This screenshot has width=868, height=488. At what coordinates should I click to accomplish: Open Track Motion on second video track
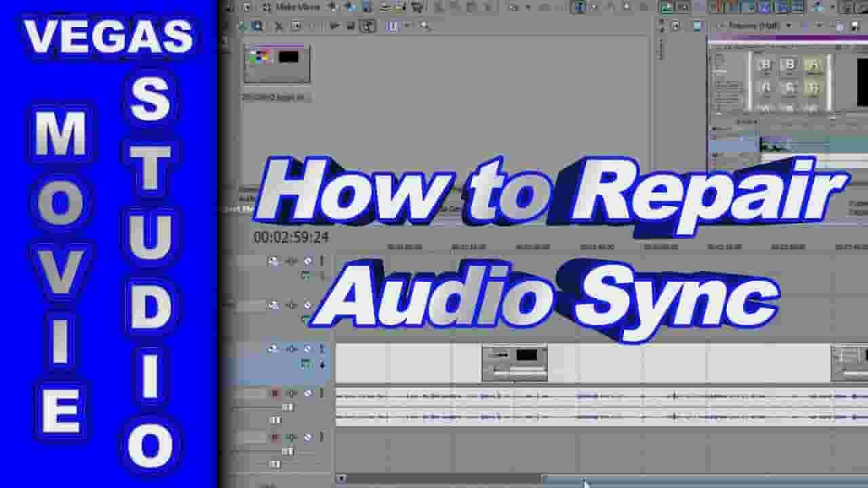coord(273,305)
